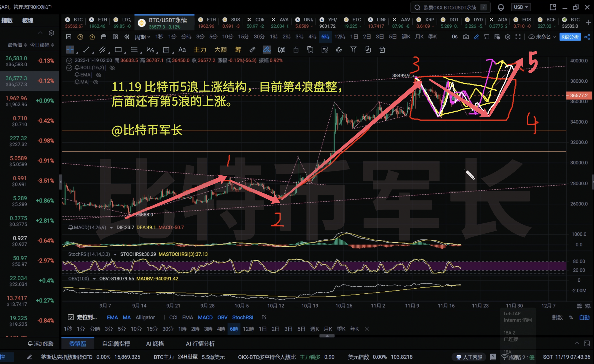Click the K線分析 button
The width and height of the screenshot is (594, 364).
point(570,37)
